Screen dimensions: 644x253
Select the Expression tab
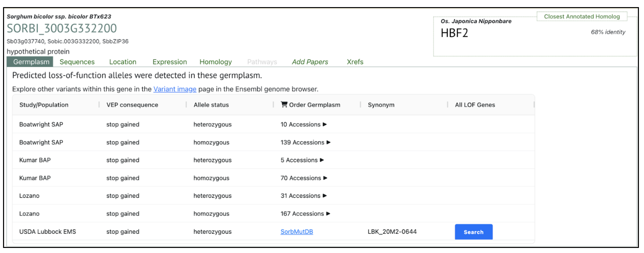pos(170,62)
